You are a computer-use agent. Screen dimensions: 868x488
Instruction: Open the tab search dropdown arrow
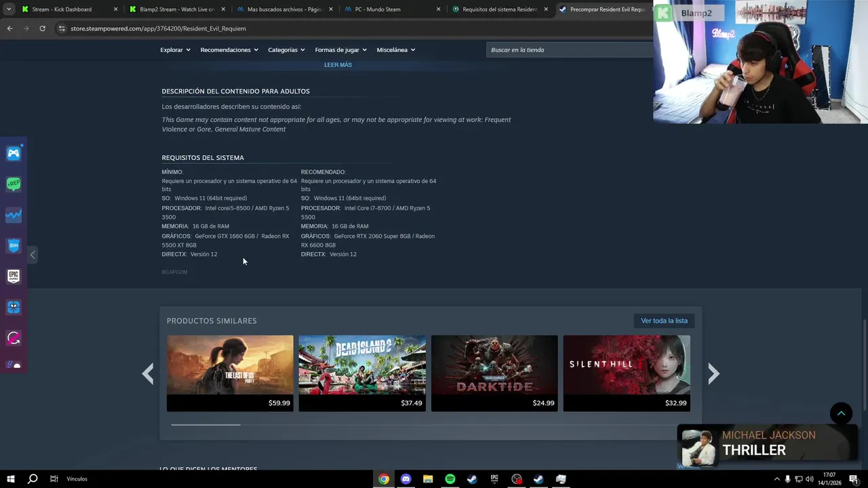(x=9, y=9)
